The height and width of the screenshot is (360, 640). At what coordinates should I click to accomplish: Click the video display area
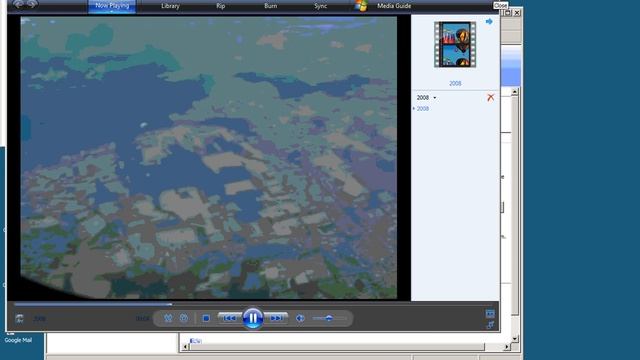(209, 158)
